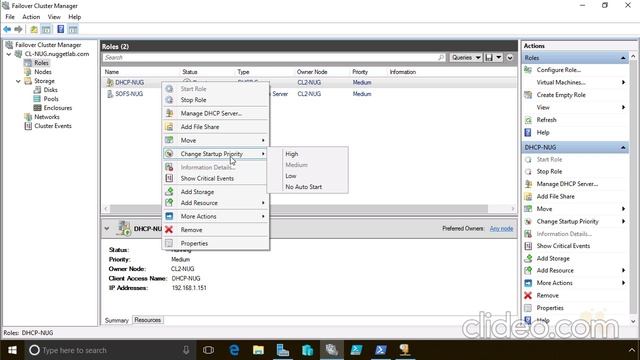Viewport: 640px width, 360px height.
Task: Click the Any node link
Action: (501, 229)
